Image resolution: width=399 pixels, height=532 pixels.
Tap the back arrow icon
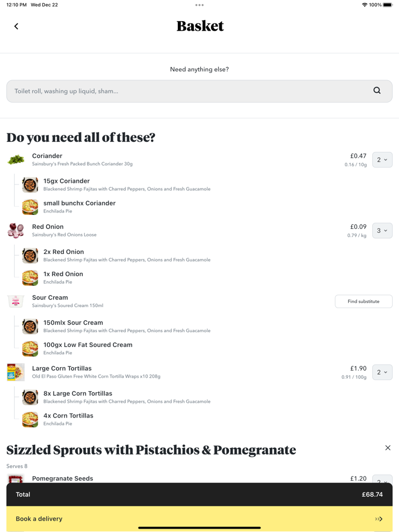(16, 26)
